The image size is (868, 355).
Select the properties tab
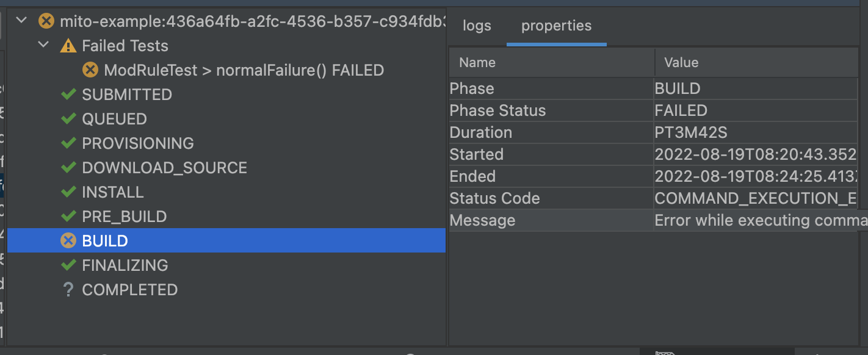coord(556,26)
